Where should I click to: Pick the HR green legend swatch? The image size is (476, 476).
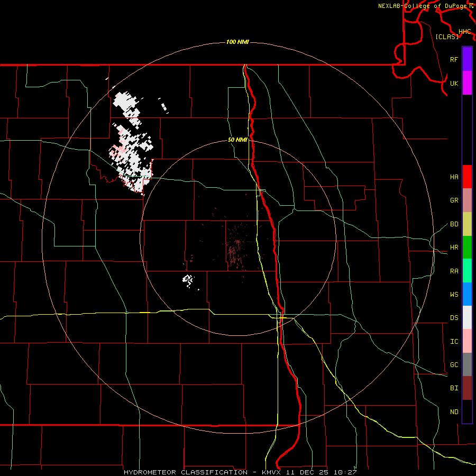click(467, 248)
